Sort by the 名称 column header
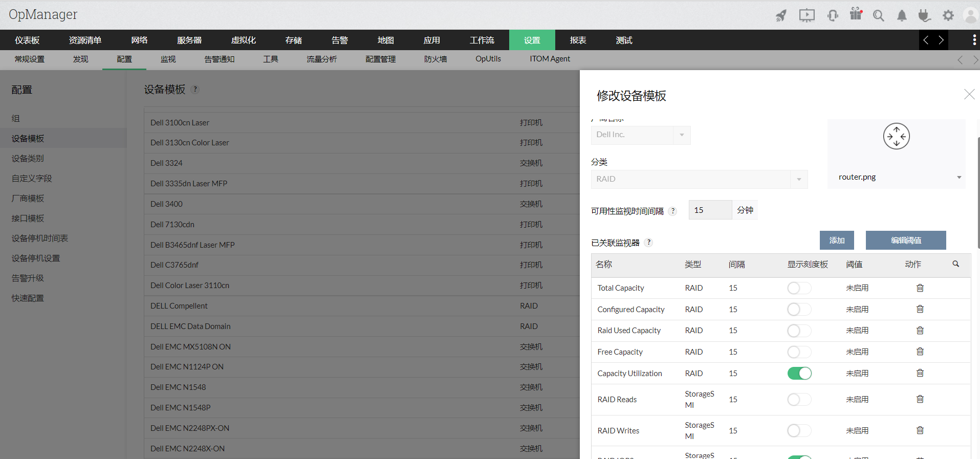Screen dimensions: 980x459 604,265
